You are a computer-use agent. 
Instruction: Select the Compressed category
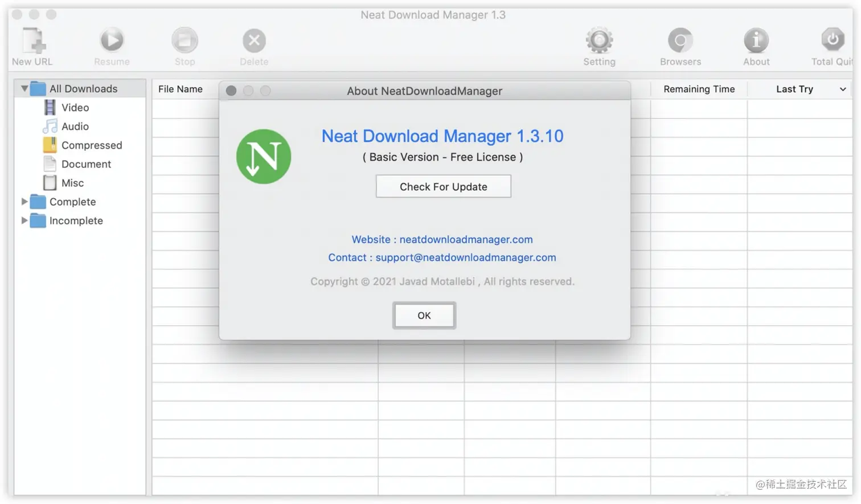91,145
